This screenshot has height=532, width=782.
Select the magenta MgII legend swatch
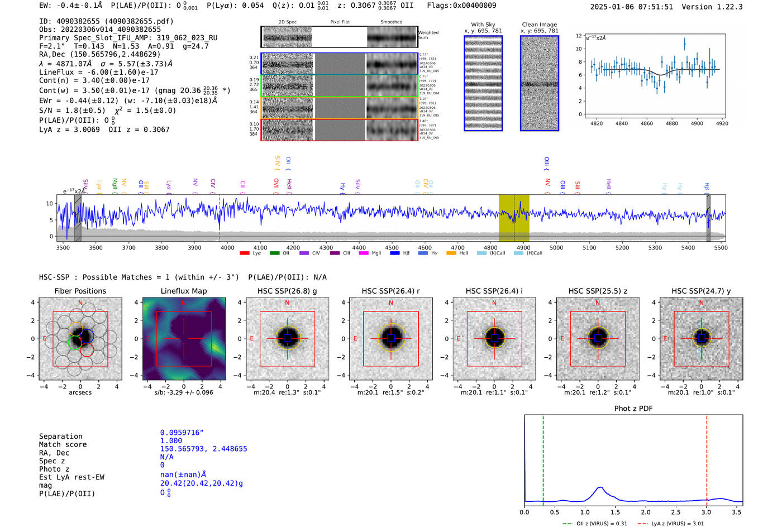tap(364, 253)
